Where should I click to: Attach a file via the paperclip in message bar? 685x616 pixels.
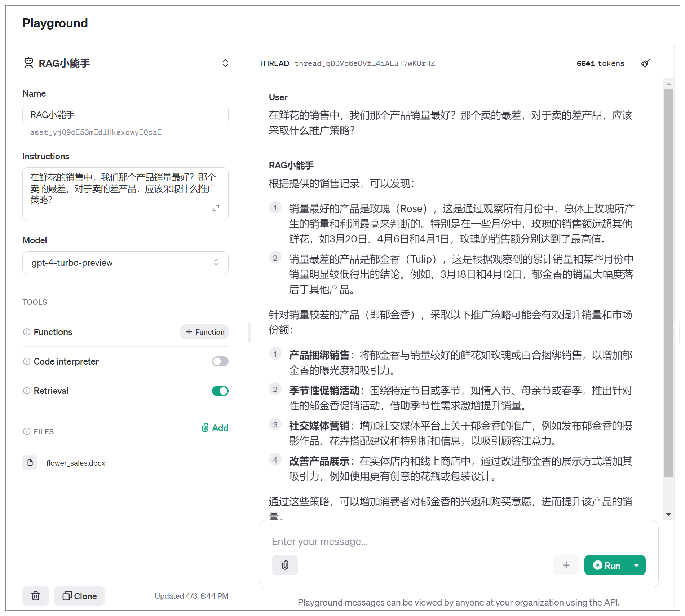pyautogui.click(x=284, y=565)
